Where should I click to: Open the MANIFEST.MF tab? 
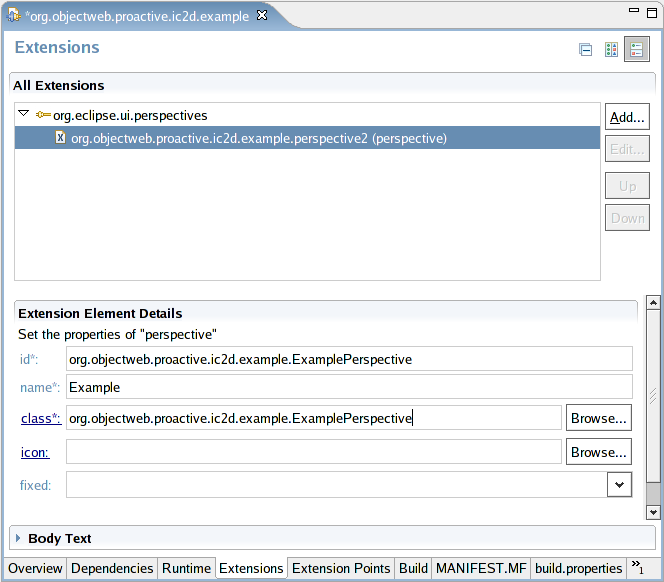[x=481, y=568]
